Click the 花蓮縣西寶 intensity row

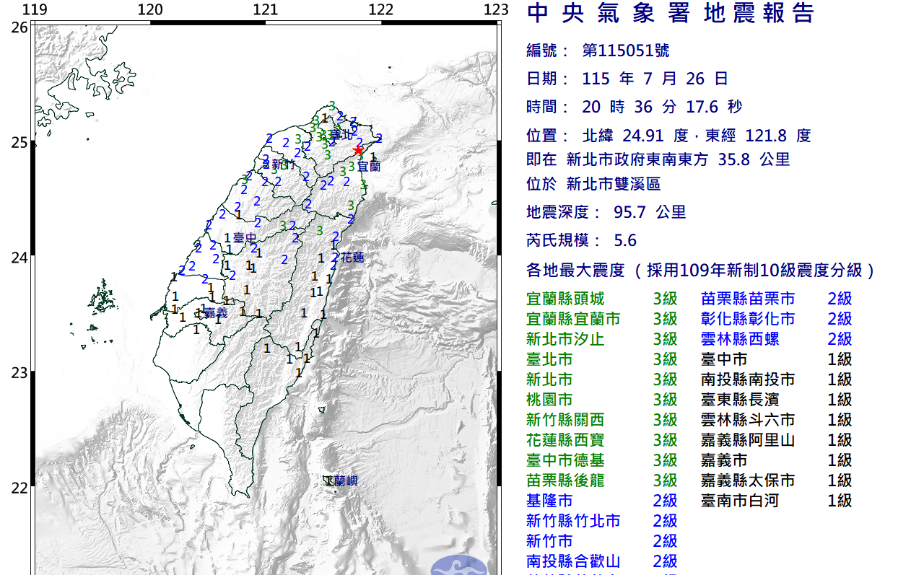602,440
